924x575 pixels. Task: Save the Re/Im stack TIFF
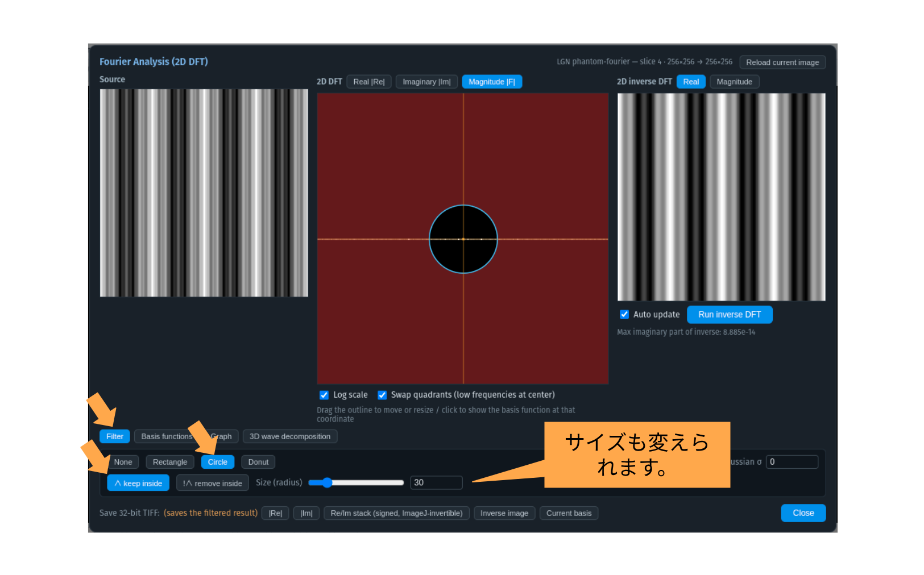tap(397, 513)
